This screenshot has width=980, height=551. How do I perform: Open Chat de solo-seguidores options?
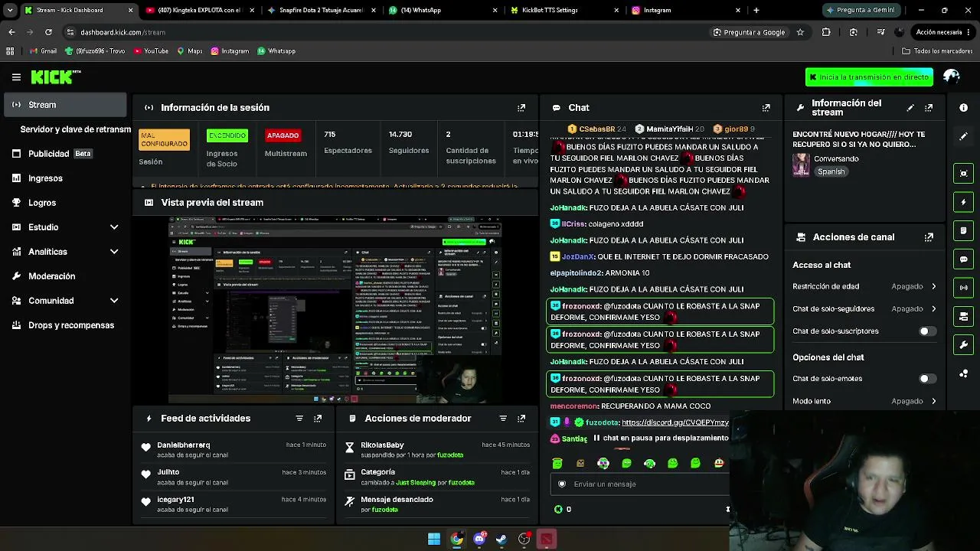pyautogui.click(x=865, y=309)
